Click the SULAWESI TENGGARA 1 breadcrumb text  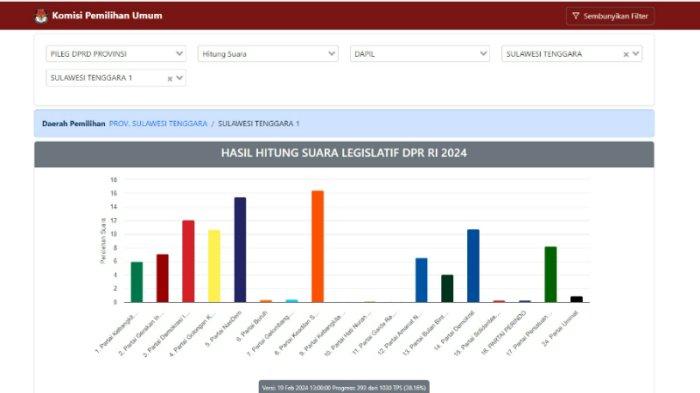258,123
